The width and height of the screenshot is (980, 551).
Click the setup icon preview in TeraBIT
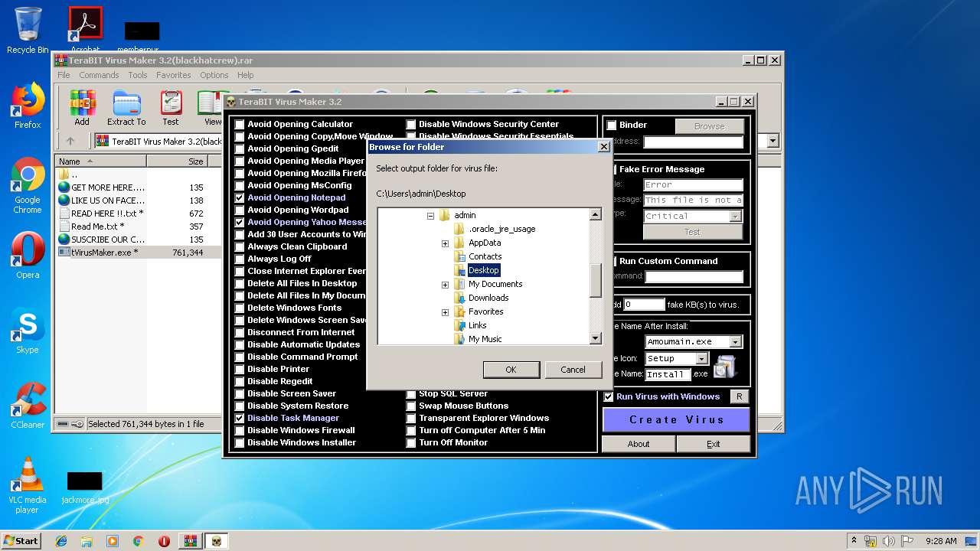coord(724,367)
